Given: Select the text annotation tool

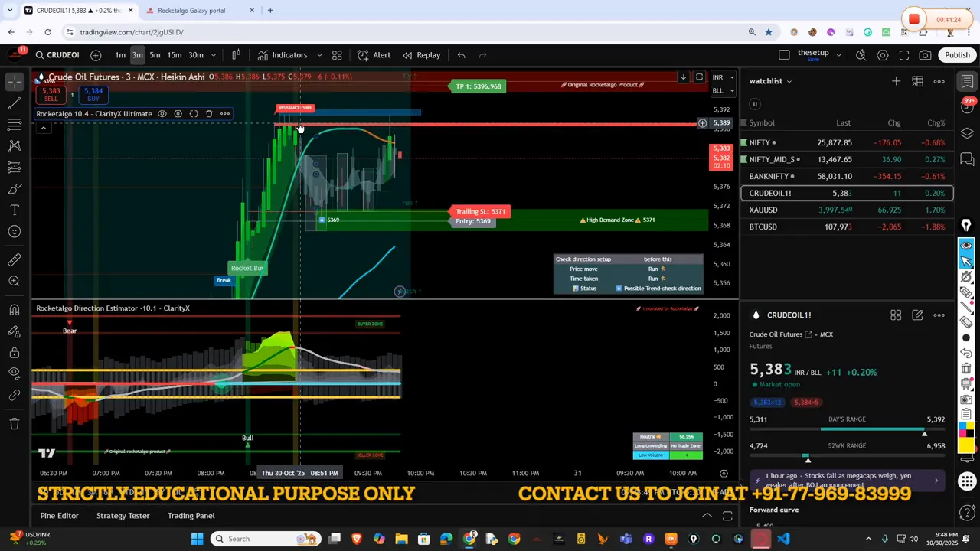Looking at the screenshot, I should (14, 209).
